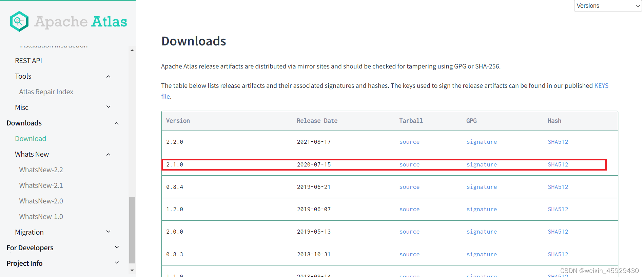Click the Tarball column header

(x=411, y=121)
